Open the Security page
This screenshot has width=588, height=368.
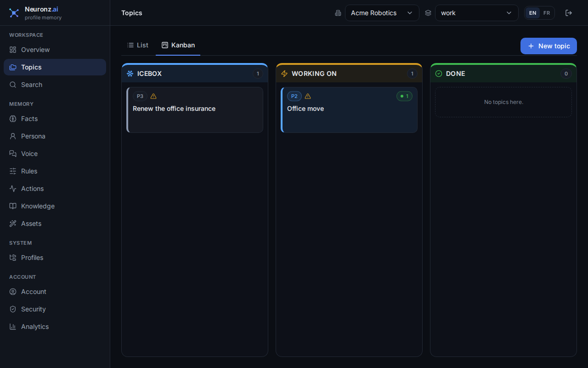tap(55, 309)
